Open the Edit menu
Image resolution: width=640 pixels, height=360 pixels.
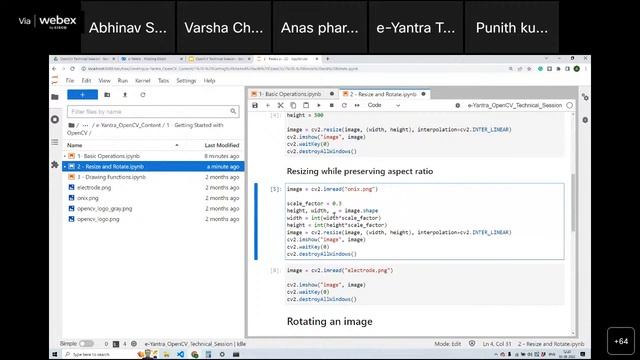pos(86,81)
